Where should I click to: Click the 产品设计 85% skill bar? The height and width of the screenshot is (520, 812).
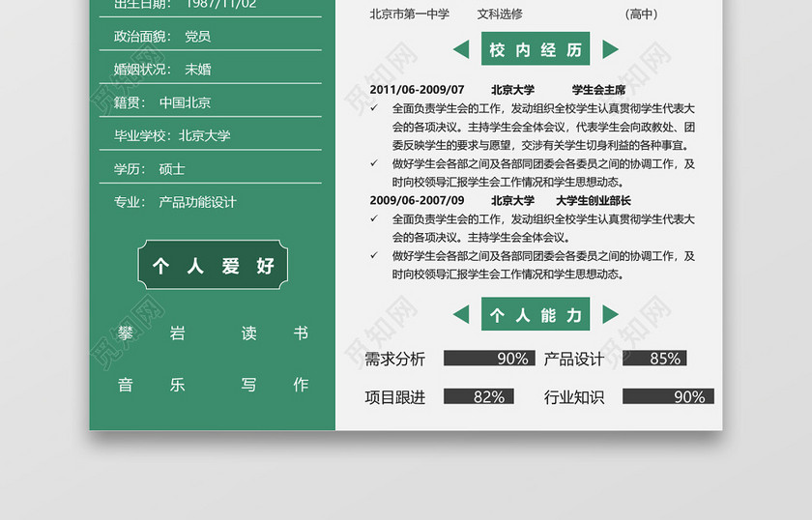(654, 359)
